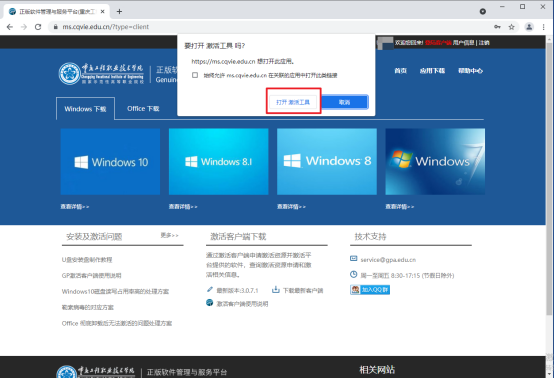Open the U盘 installation tutorial link
This screenshot has height=379, width=554.
click(x=87, y=260)
